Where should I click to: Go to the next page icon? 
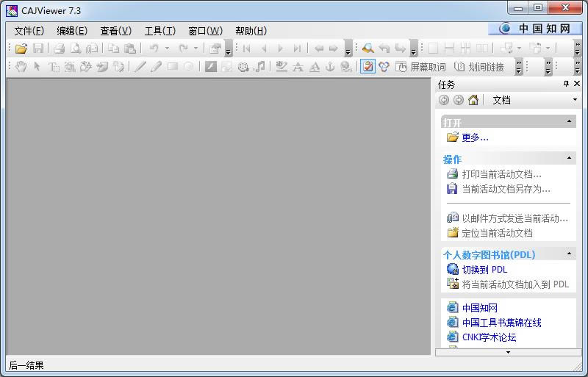pyautogui.click(x=280, y=48)
